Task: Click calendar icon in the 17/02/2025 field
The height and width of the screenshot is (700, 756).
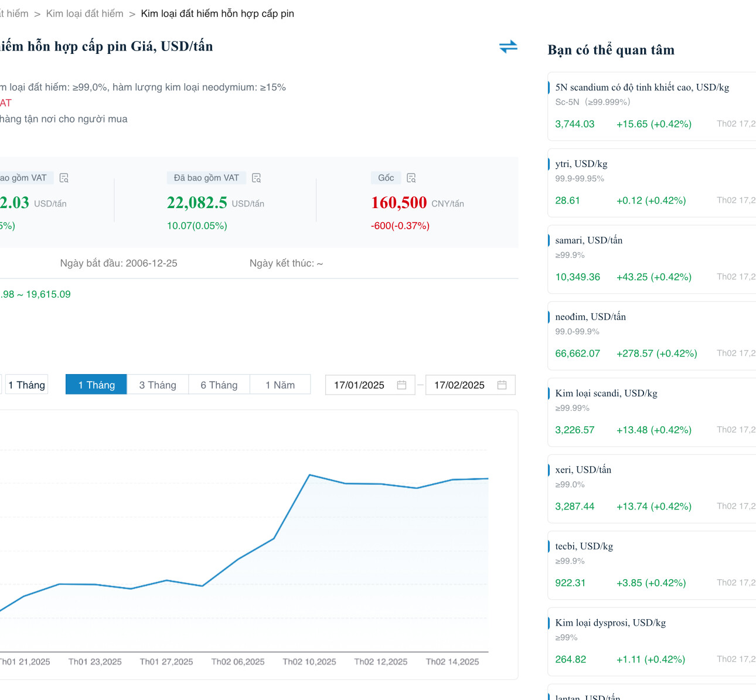Action: [x=502, y=385]
